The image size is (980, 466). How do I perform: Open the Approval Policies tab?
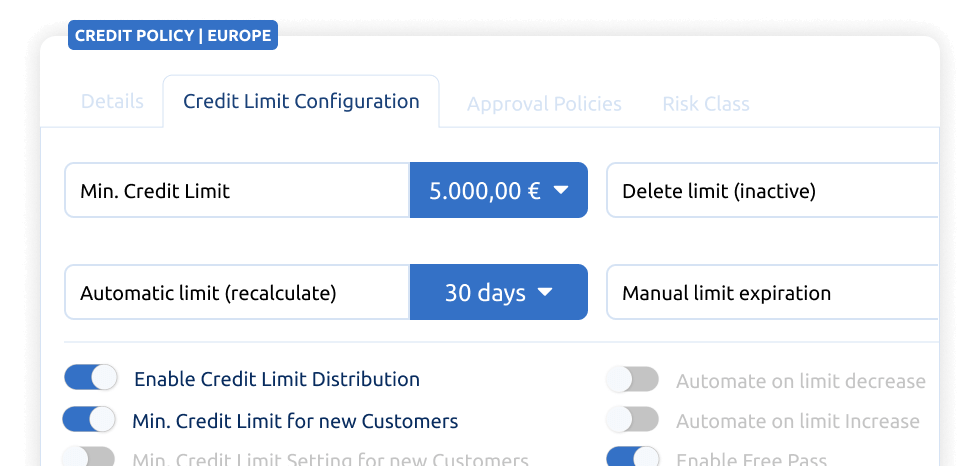(544, 104)
